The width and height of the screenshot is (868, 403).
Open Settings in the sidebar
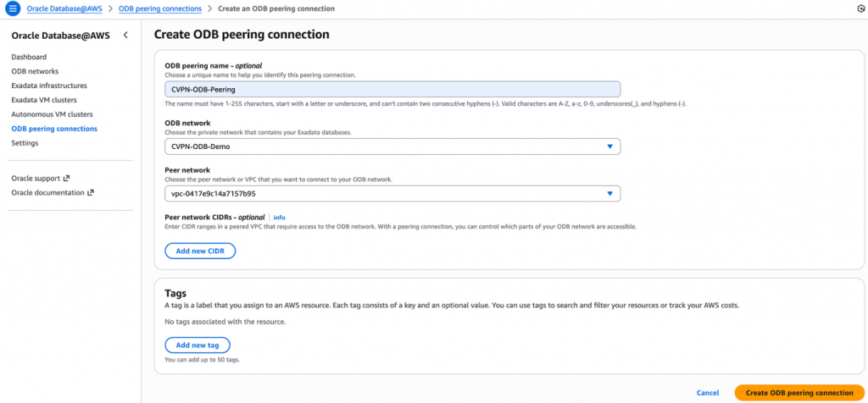[25, 143]
